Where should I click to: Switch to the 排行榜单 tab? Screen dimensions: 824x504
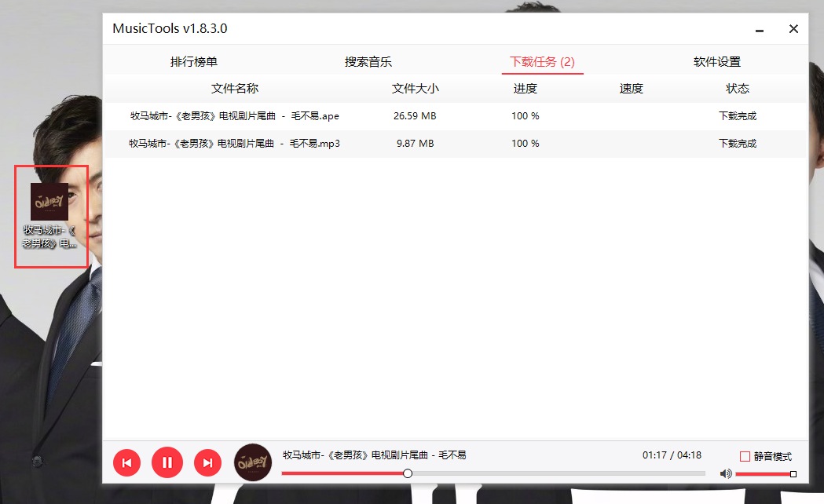pyautogui.click(x=194, y=62)
